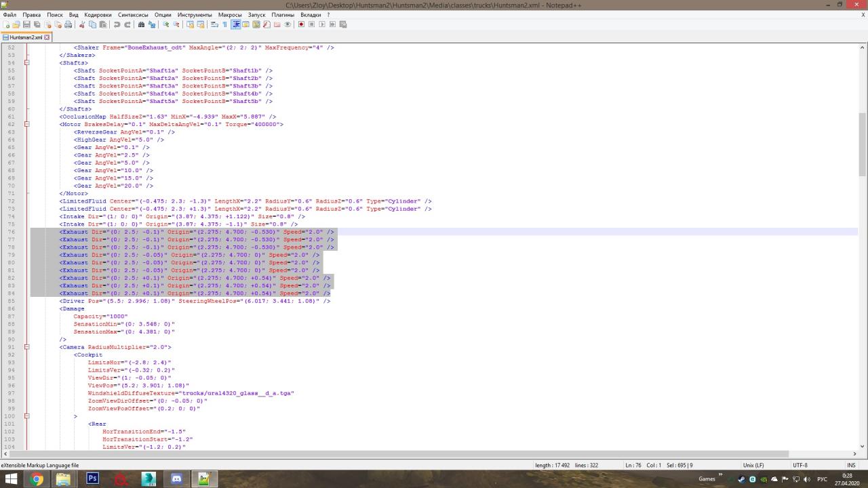Click the Save file toolbar icon
This screenshot has width=868, height=488.
point(26,24)
